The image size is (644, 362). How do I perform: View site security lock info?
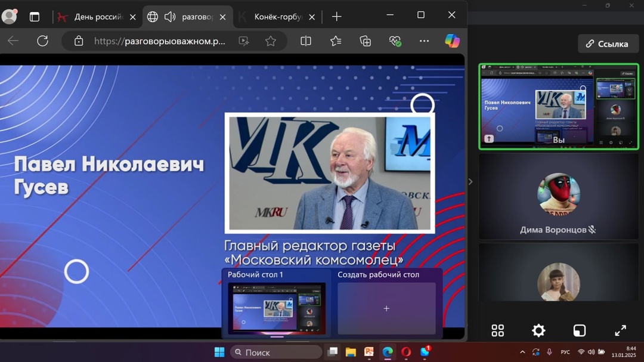coord(79,41)
